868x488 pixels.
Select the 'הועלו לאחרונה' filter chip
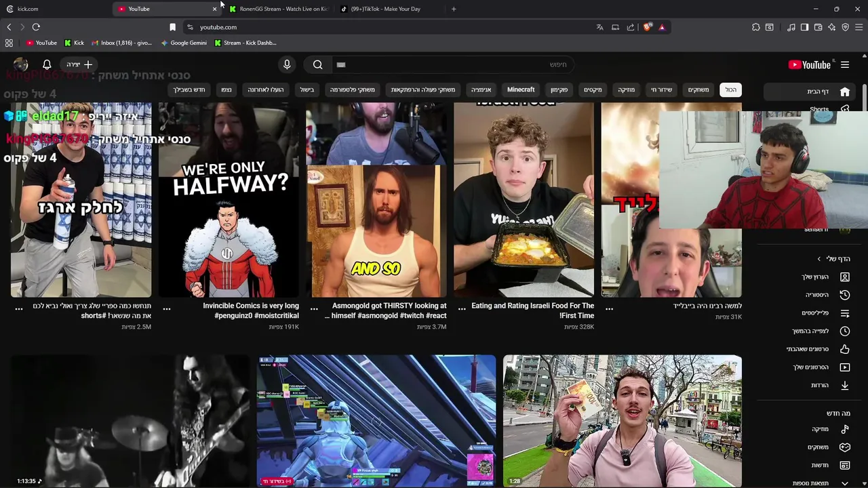(x=265, y=89)
